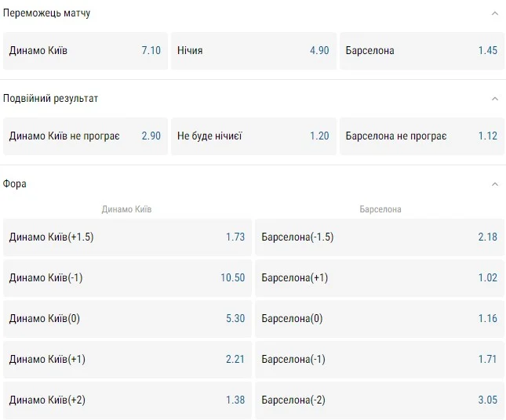The image size is (506, 420).
Task: Pick Динамо Київ(+1.5) handicap 1.73
Action: [x=127, y=237]
